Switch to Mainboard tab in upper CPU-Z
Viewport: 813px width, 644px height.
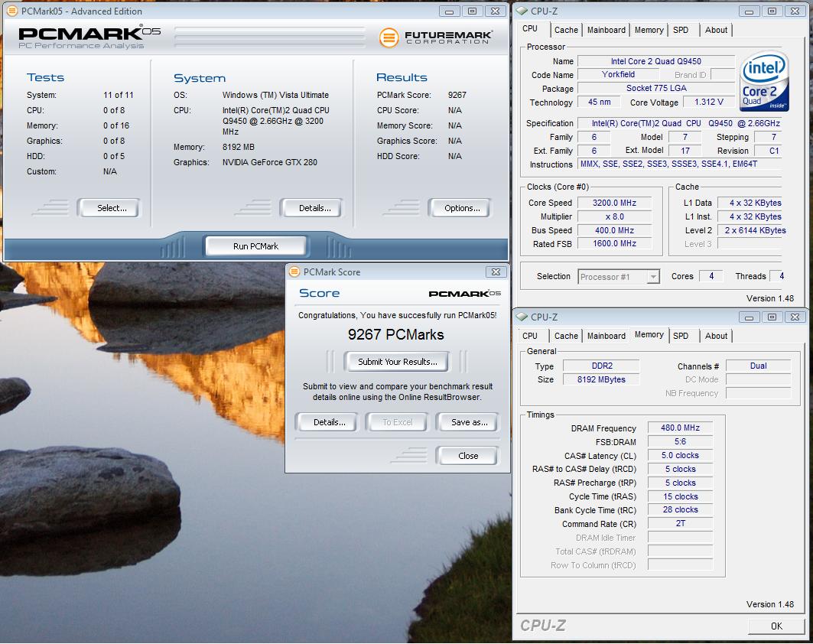click(x=606, y=30)
